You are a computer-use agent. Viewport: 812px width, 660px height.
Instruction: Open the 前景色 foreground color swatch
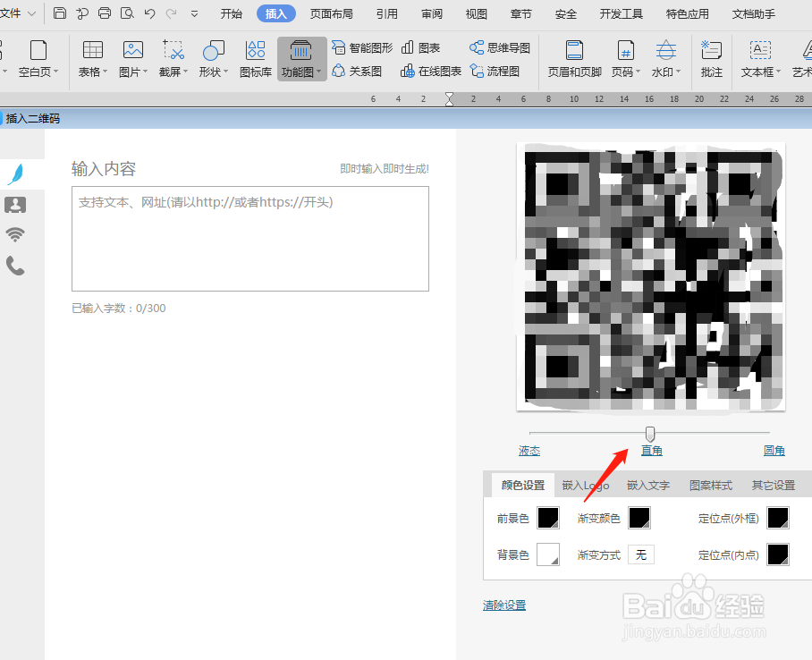click(548, 518)
